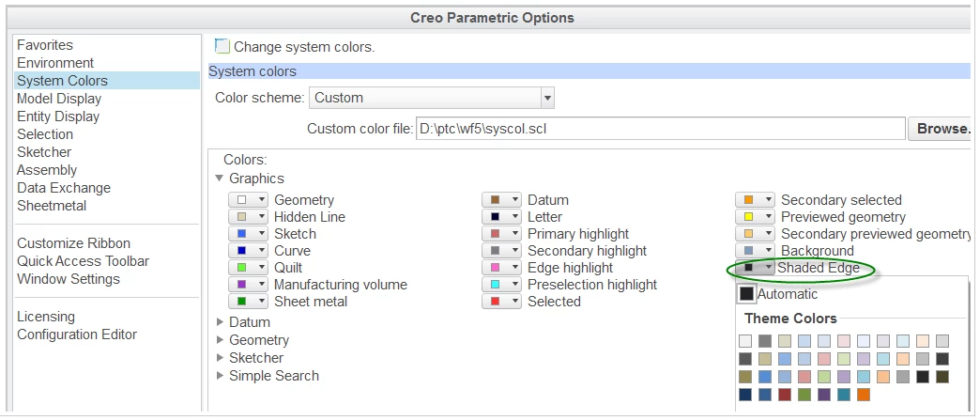Select Model Display in the sidebar
This screenshot has height=420, width=980.
coord(59,99)
